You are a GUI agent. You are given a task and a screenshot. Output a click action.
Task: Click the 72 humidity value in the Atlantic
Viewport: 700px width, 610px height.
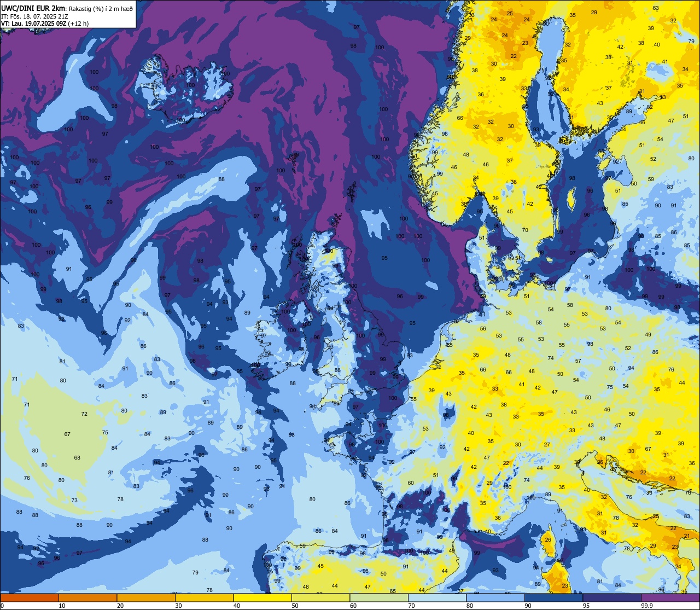pos(84,414)
